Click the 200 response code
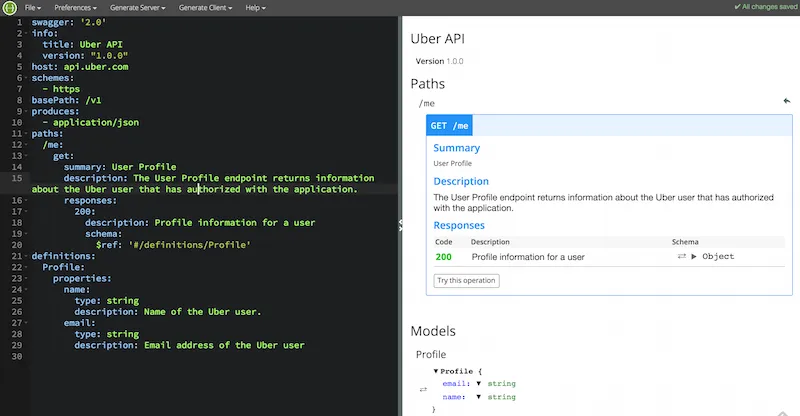 443,257
